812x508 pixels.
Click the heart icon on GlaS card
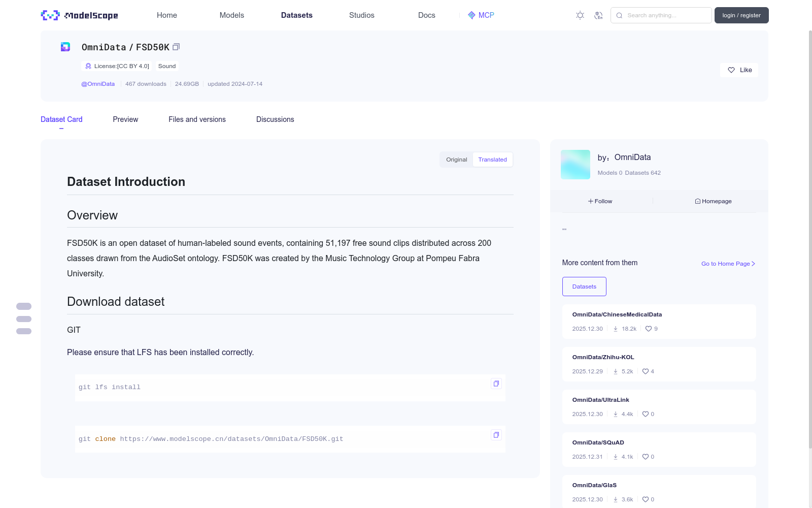coord(646,499)
